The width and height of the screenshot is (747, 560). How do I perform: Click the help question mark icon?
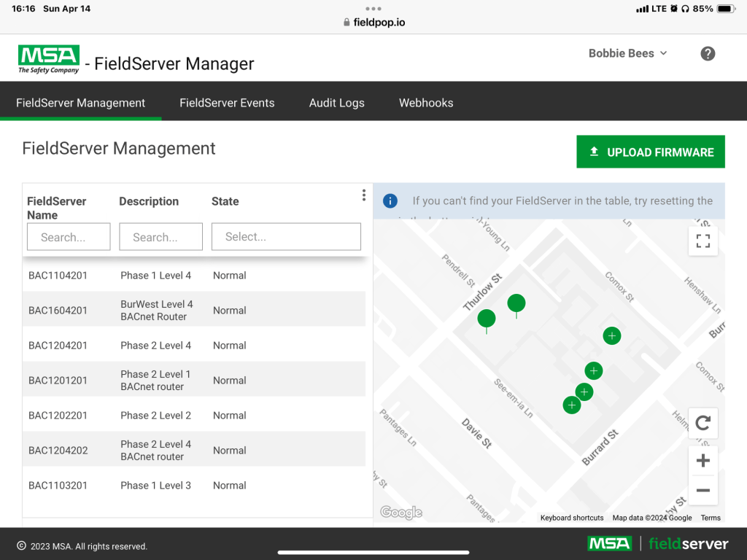pyautogui.click(x=707, y=53)
